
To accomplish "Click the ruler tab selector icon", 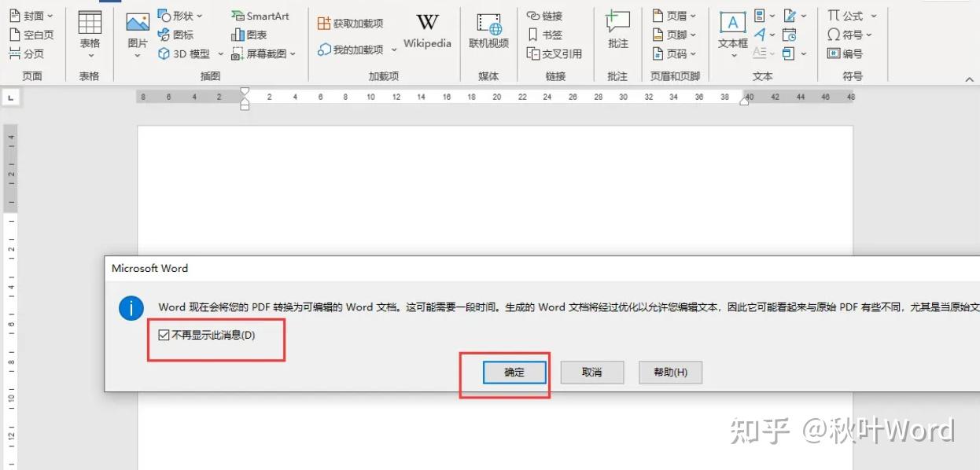I will (10, 97).
